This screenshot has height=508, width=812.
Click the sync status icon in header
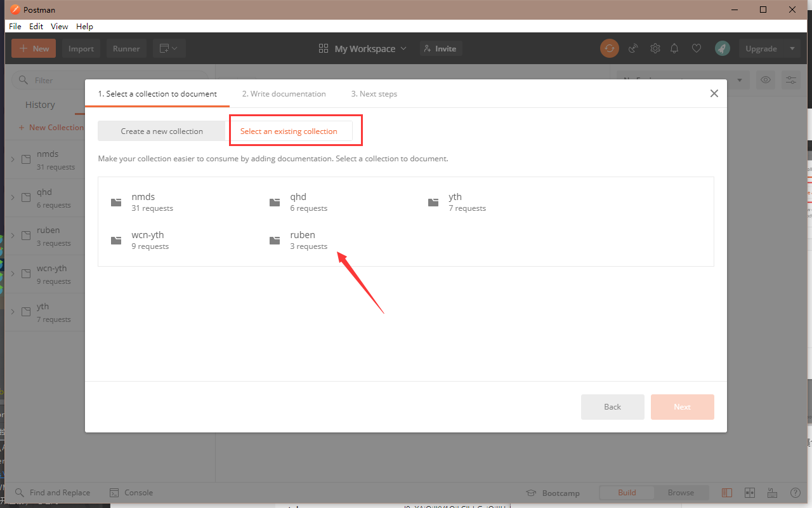pos(610,48)
